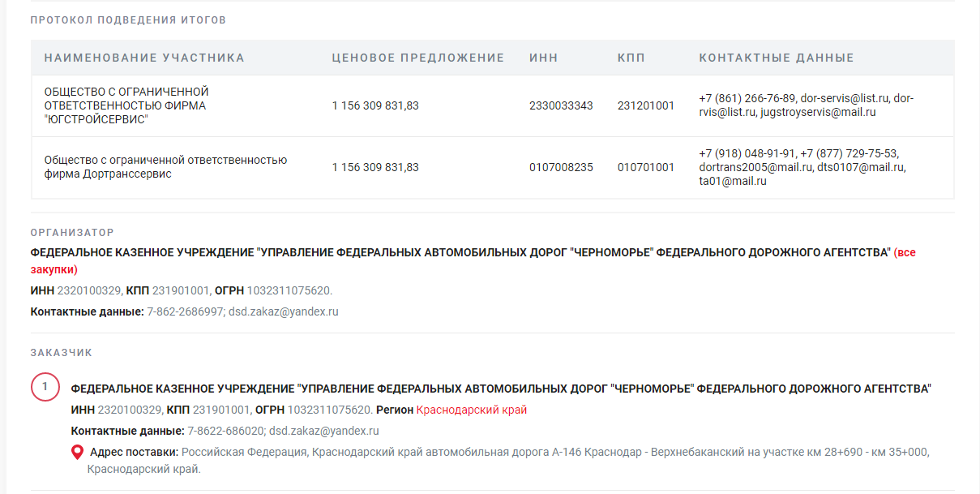Click the "КПП" table column header
This screenshot has width=980, height=494.
(631, 58)
